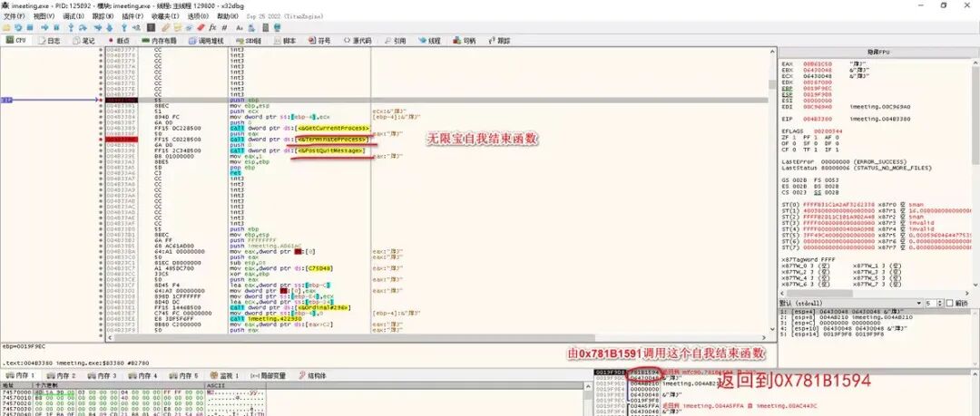Switch to the SEH链 tab
The width and height of the screenshot is (980, 416).
coord(249,41)
